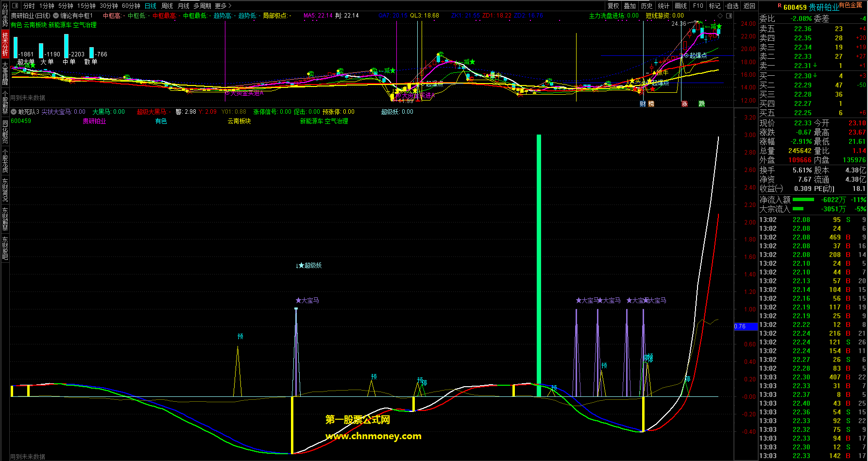Screen dimensions: 868x461
Task: Open 历史 history button
Action: coord(647,6)
